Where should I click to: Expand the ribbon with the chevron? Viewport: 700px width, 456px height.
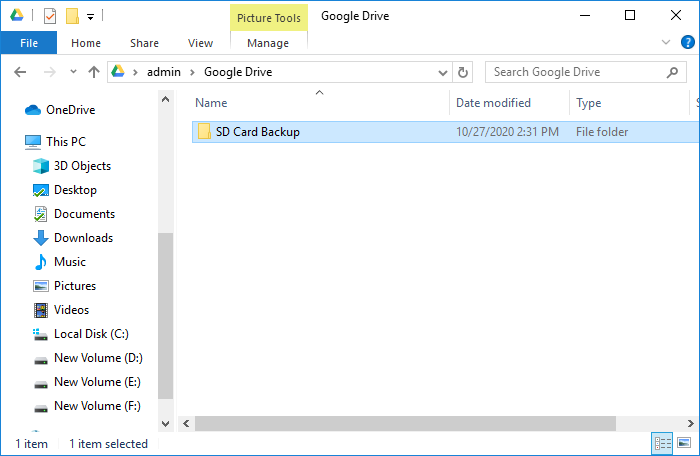667,43
